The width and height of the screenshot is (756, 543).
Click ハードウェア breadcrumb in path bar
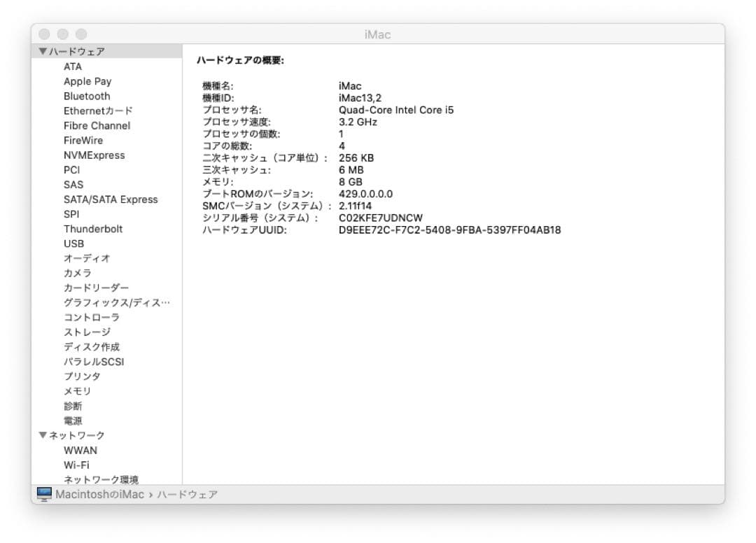pos(187,494)
